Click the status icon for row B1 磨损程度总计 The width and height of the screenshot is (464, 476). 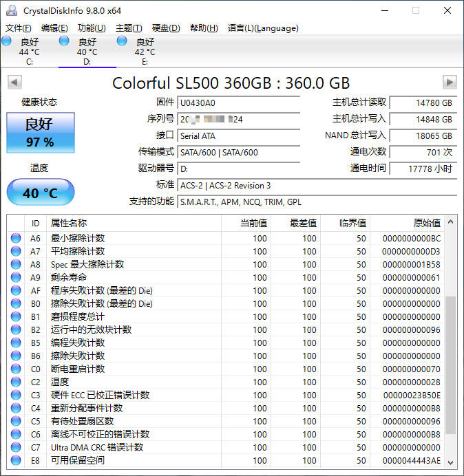(16, 316)
